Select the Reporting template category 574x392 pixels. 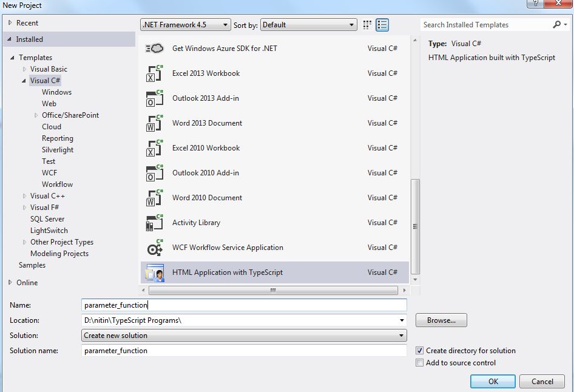58,138
